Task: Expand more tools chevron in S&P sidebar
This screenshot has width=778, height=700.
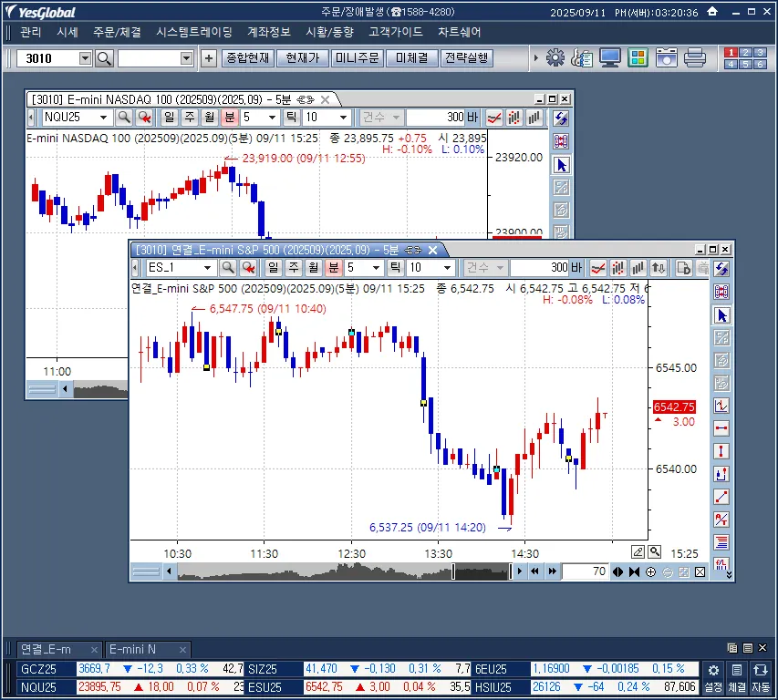Action: pos(729,574)
